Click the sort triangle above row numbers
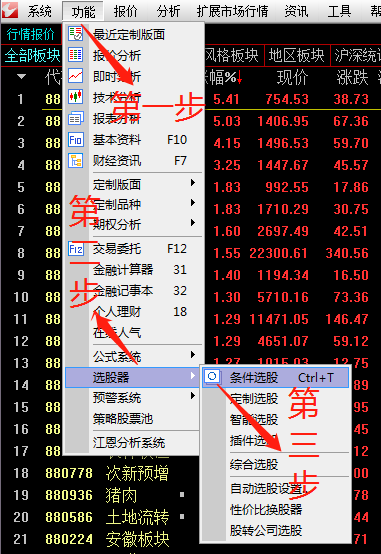Screen dimensions: 381x554 [21, 76]
